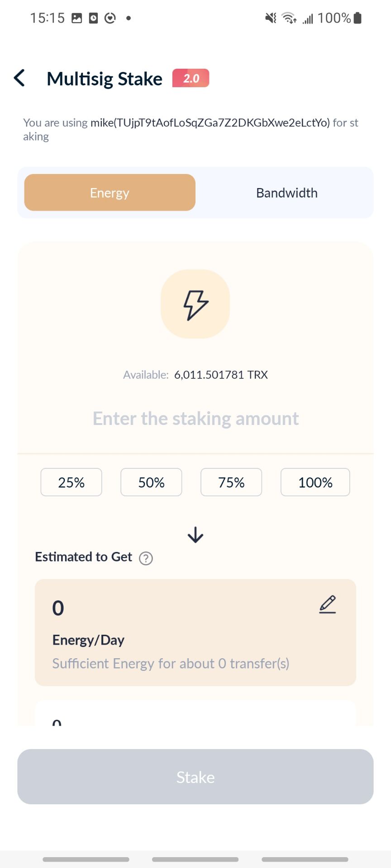Tap the down arrow icon
Screen dimensions: 391x868
(x=195, y=535)
